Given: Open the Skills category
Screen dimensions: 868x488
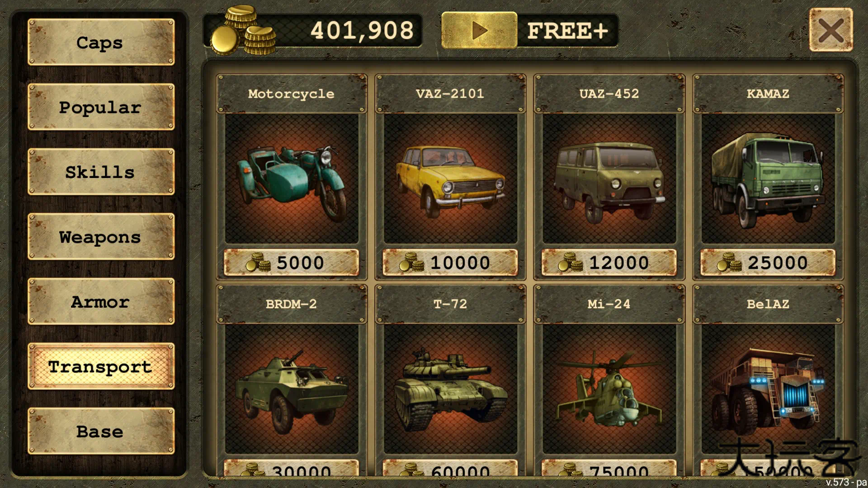Looking at the screenshot, I should (101, 172).
